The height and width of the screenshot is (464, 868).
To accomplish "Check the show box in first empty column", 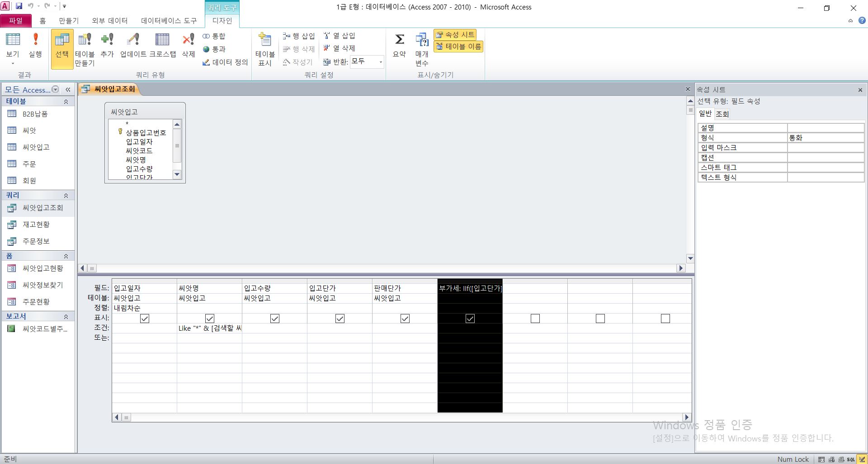I will tap(535, 319).
